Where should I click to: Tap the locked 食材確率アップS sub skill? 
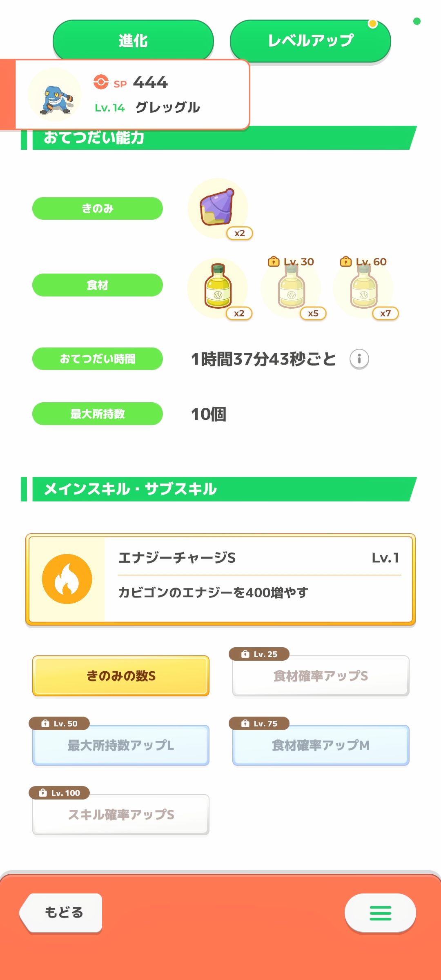(321, 676)
